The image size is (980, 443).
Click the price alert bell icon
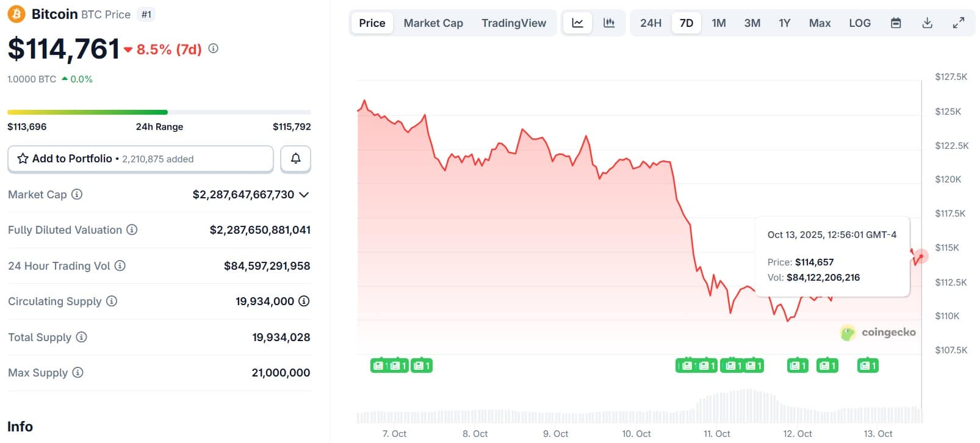coord(295,159)
